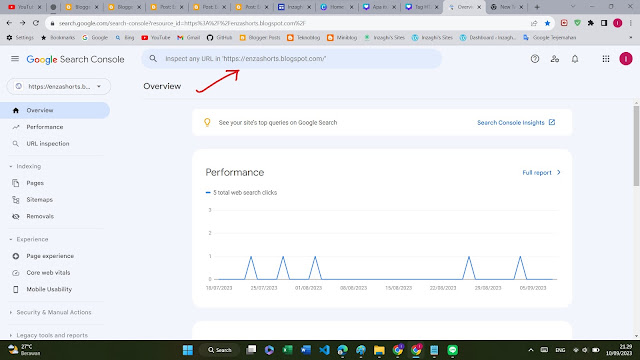Open the Chrome extensions puzzle icon
Image resolution: width=640 pixels, height=360 pixels.
[x=591, y=23]
